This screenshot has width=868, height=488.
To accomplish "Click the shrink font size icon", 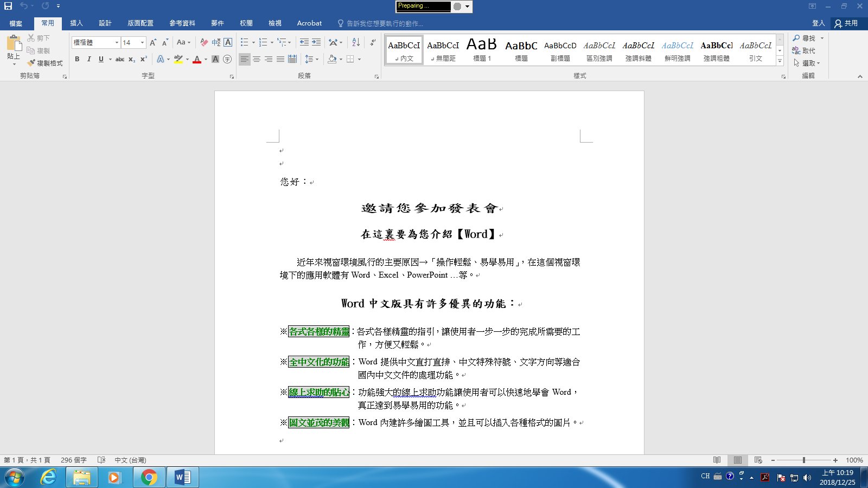I will (x=165, y=42).
